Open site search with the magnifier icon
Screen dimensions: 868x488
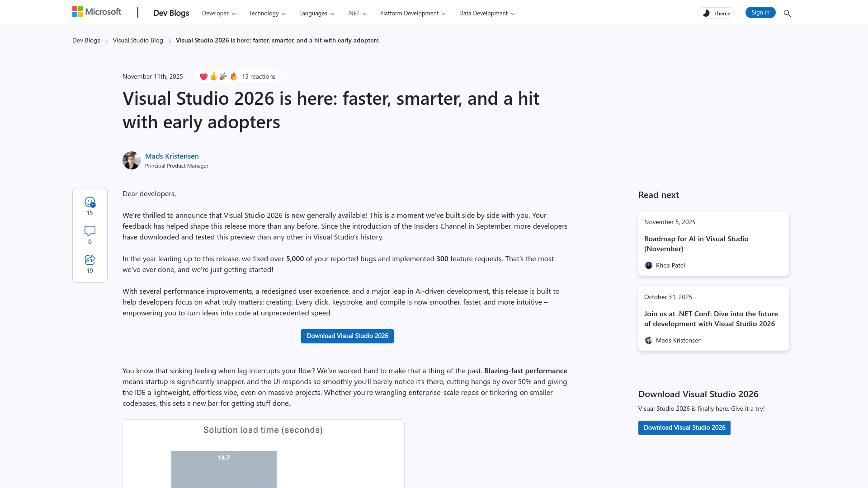point(788,14)
